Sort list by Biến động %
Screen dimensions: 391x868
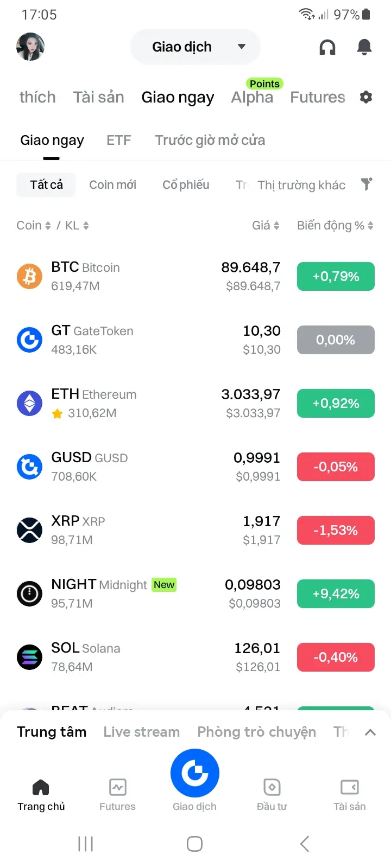(335, 226)
